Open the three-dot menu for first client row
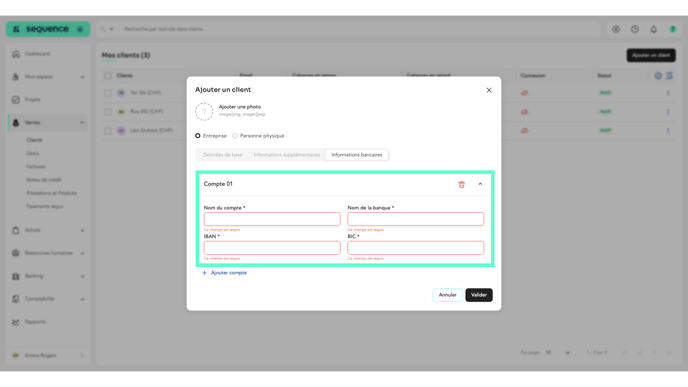 (668, 93)
